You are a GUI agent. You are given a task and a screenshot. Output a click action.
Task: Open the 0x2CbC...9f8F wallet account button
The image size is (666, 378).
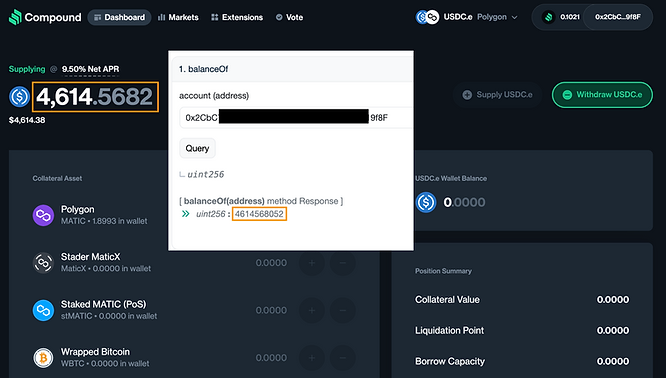click(618, 17)
